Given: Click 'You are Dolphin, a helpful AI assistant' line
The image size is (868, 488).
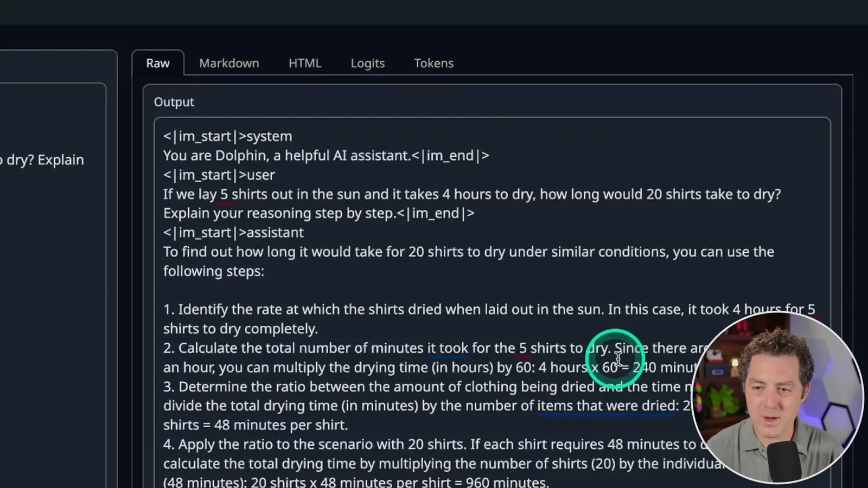Looking at the screenshot, I should pyautogui.click(x=326, y=156).
